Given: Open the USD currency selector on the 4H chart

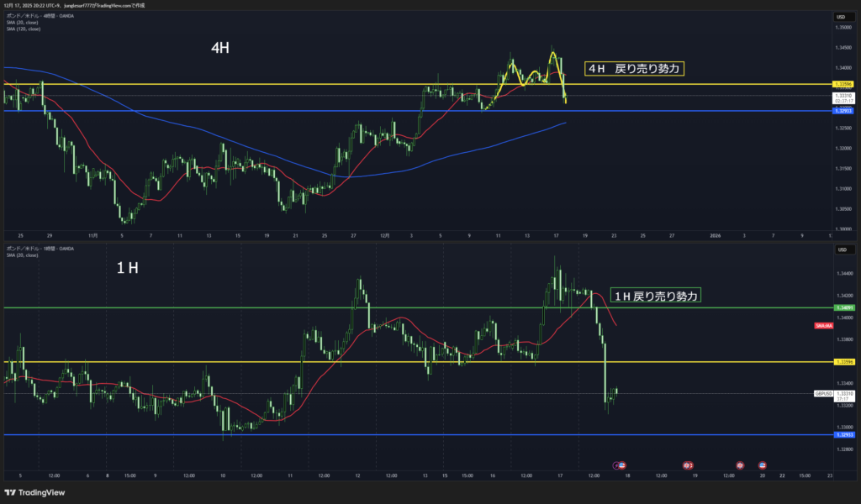Looking at the screenshot, I should [x=840, y=17].
